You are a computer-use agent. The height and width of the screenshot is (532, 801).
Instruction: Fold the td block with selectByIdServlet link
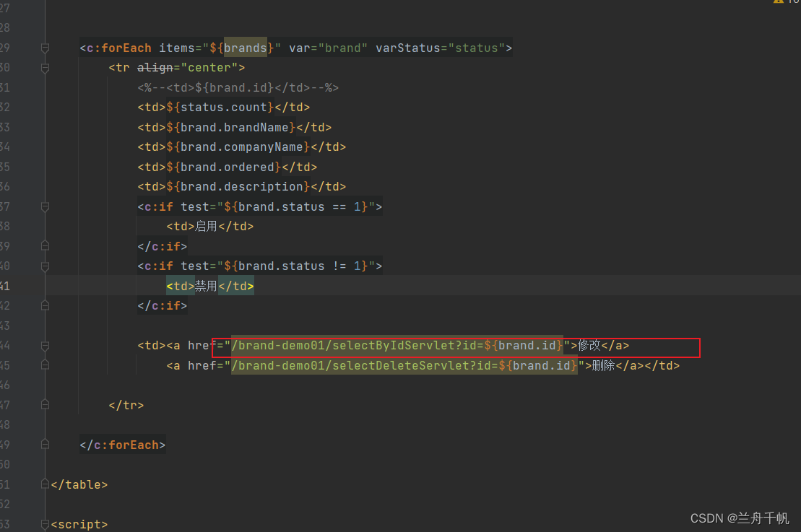click(45, 346)
